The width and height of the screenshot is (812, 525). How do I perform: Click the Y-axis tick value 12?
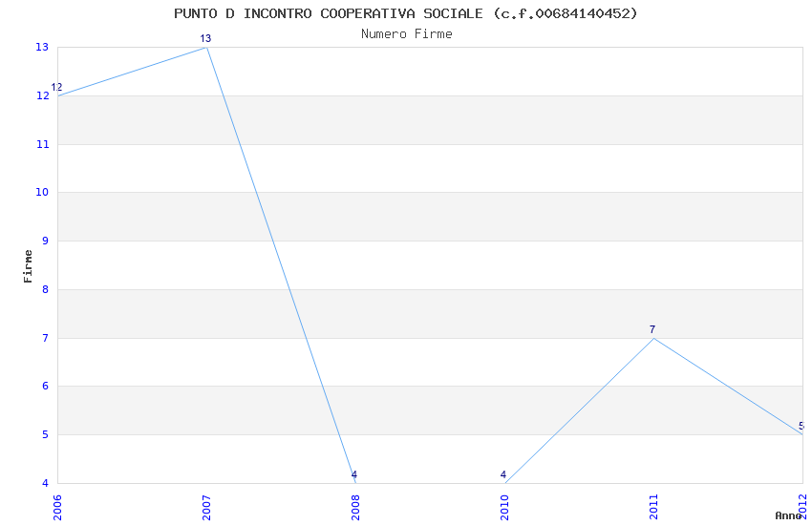[42, 95]
